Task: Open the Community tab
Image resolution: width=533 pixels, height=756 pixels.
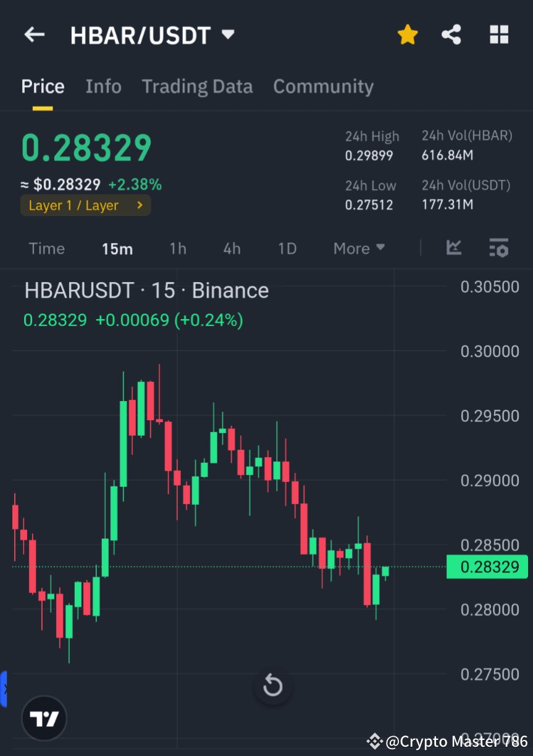Action: [323, 86]
